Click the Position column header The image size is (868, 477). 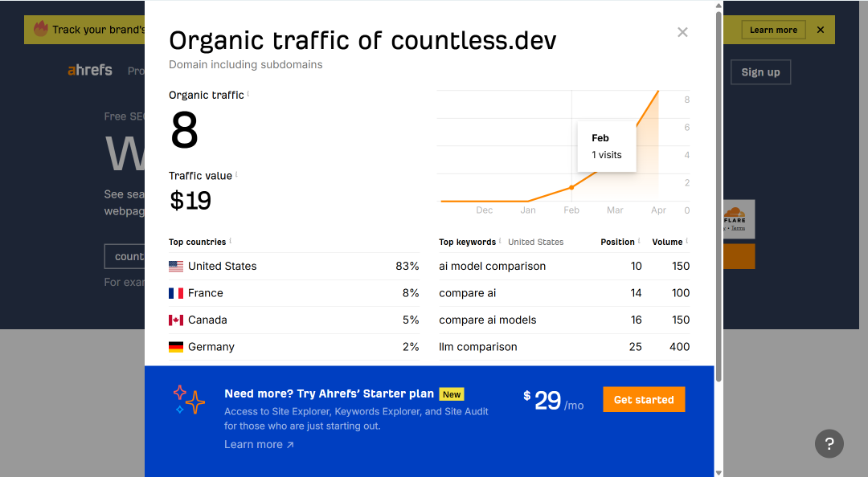click(617, 242)
